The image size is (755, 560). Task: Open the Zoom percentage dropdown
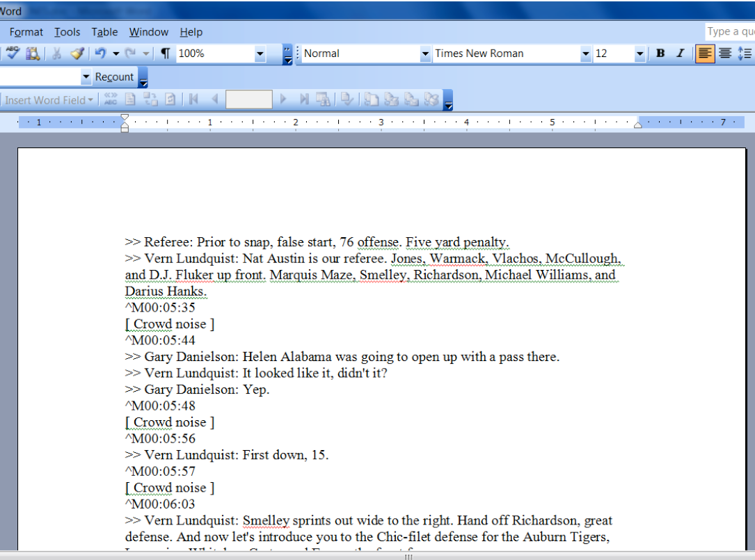260,54
